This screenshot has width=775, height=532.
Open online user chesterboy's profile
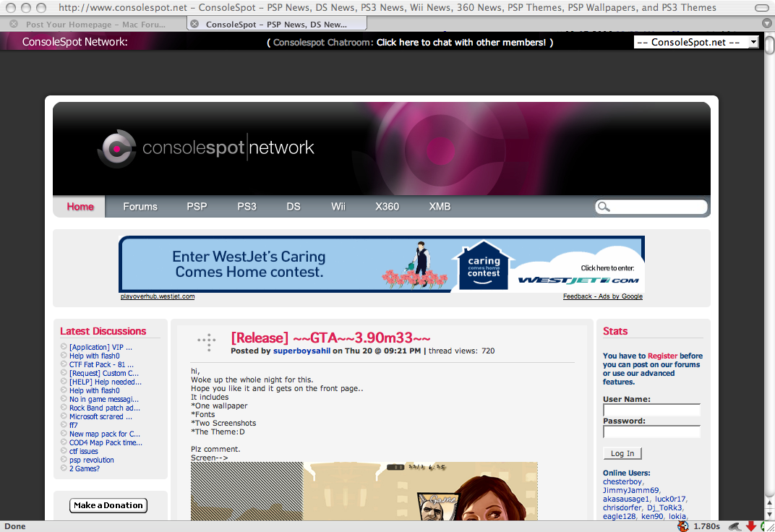pyautogui.click(x=622, y=481)
